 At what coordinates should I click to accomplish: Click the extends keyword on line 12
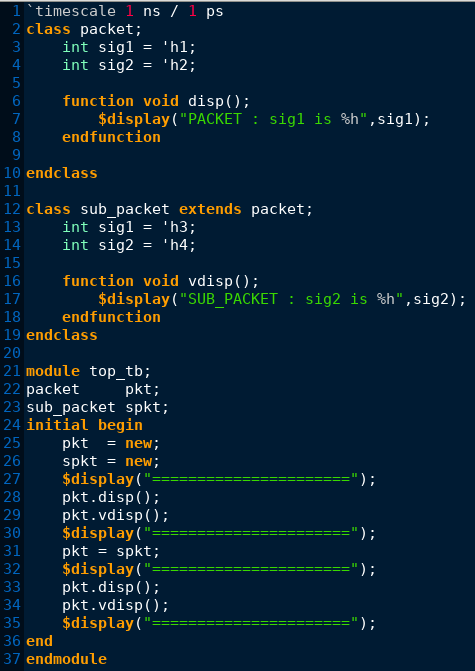click(210, 209)
